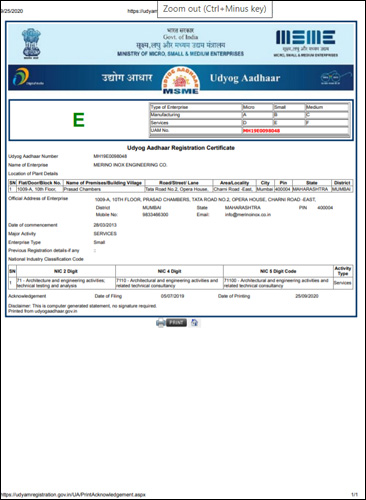This screenshot has height=500, width=366.
Task: Click the Activity Type column header
Action: (343, 271)
